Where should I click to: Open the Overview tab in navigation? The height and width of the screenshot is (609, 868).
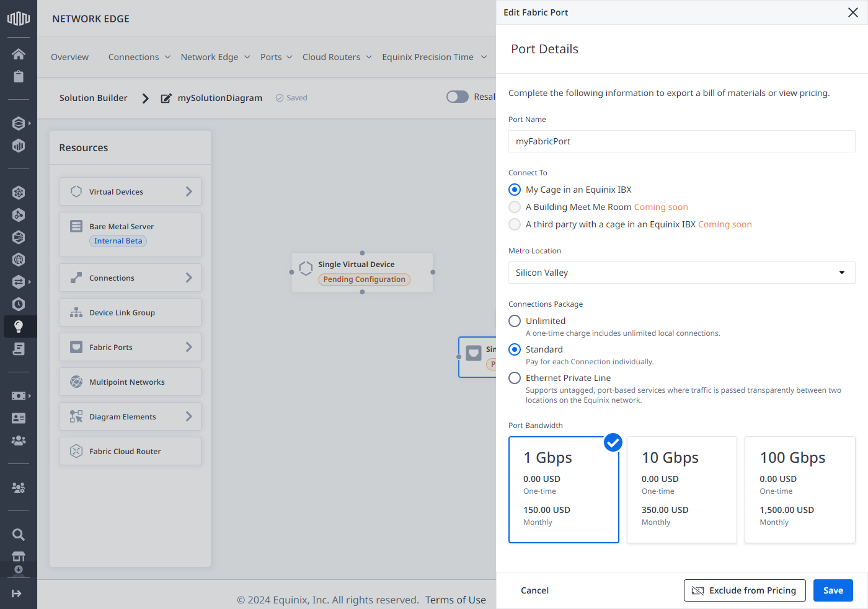[69, 57]
